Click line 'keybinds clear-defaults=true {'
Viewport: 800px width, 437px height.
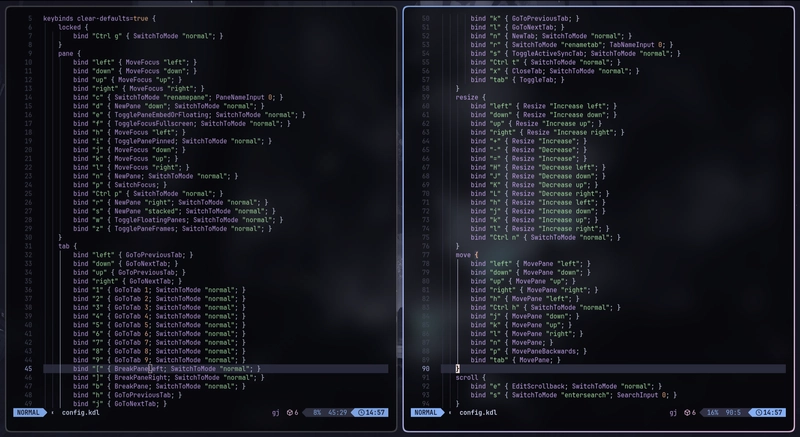coord(99,18)
